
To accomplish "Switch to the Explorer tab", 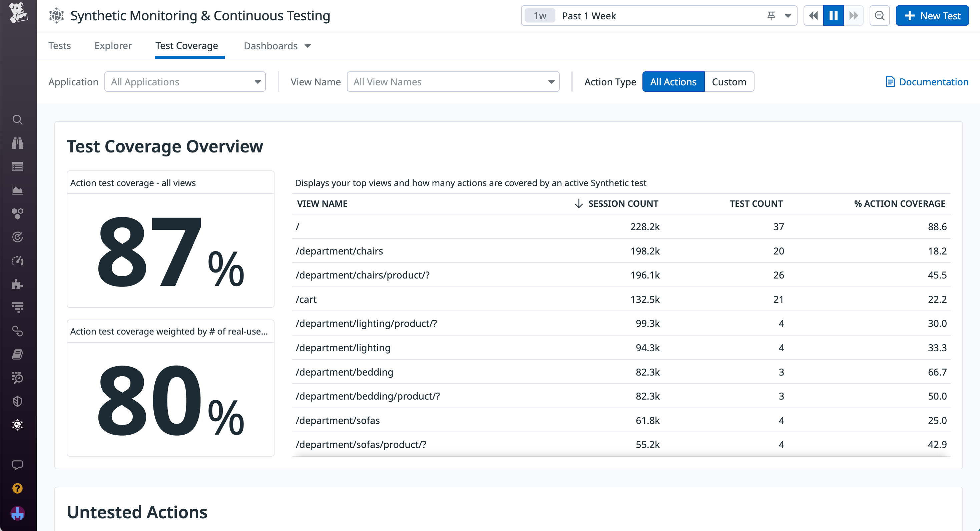I will 113,46.
